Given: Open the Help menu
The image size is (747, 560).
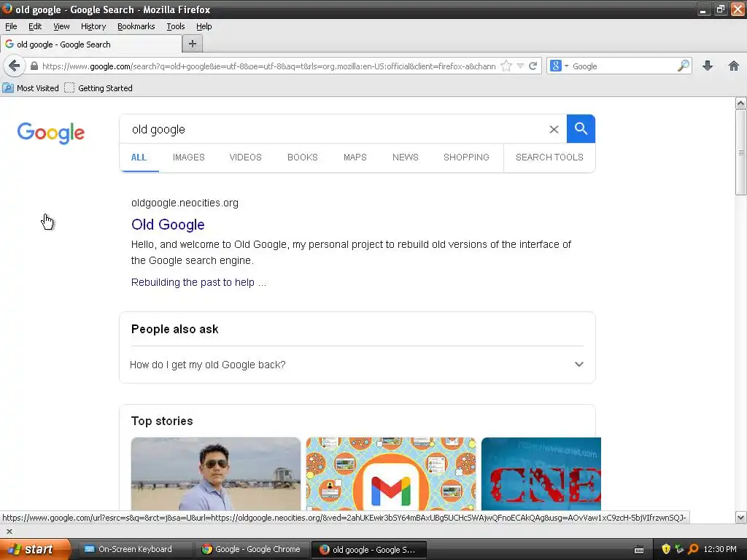Looking at the screenshot, I should pos(204,26).
